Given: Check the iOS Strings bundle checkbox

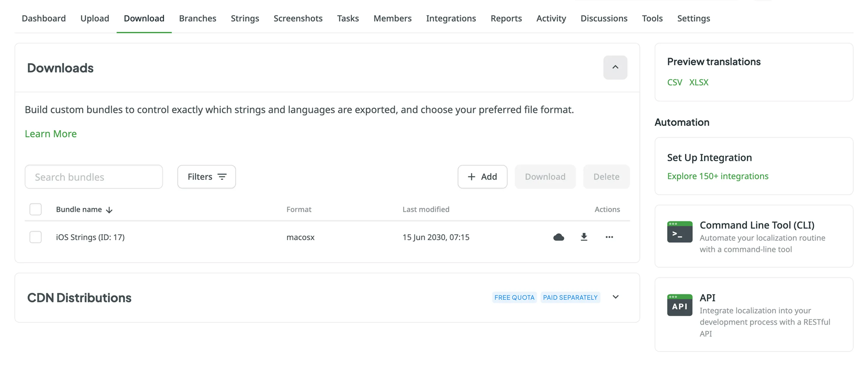Looking at the screenshot, I should (35, 237).
